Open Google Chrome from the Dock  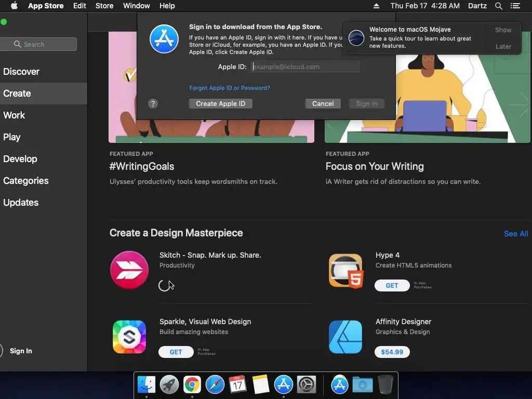coord(192,385)
